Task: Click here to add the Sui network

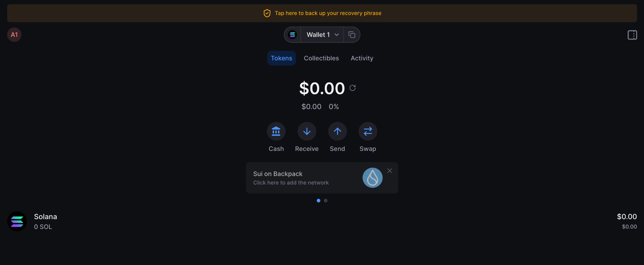Action: click(x=291, y=182)
